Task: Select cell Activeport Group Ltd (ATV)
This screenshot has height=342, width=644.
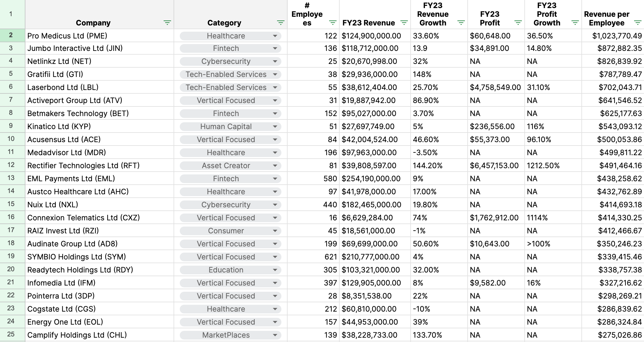Action: click(x=99, y=101)
